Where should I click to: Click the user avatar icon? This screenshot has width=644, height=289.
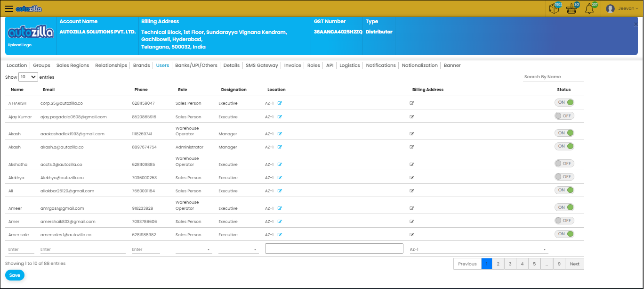click(x=610, y=8)
